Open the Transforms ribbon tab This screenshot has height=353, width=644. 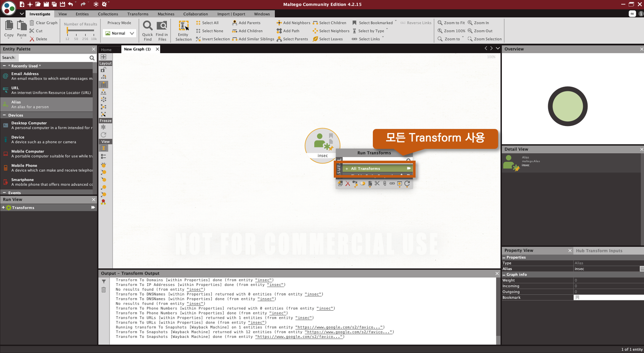[x=138, y=14]
